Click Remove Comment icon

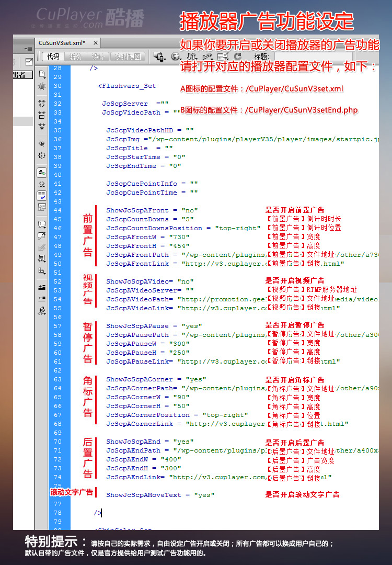[x=42, y=235]
